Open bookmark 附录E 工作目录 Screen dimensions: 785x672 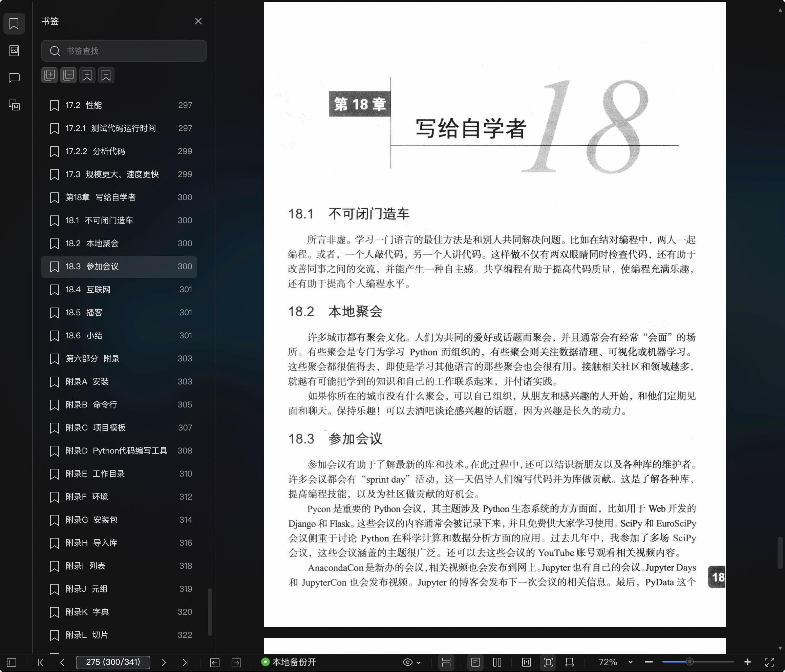[119, 474]
